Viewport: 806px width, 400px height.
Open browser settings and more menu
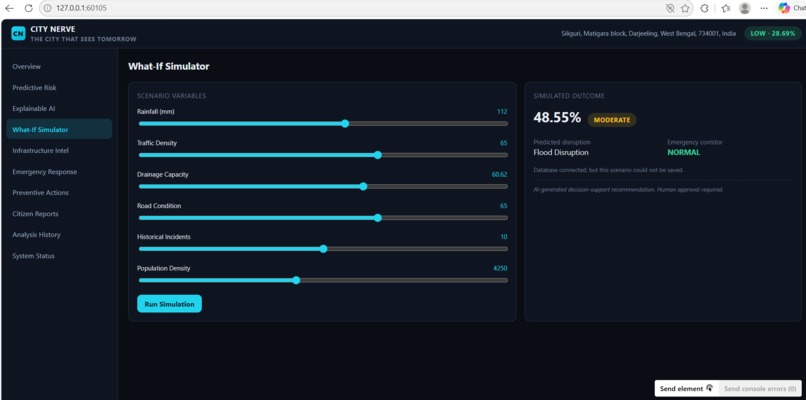[x=764, y=8]
